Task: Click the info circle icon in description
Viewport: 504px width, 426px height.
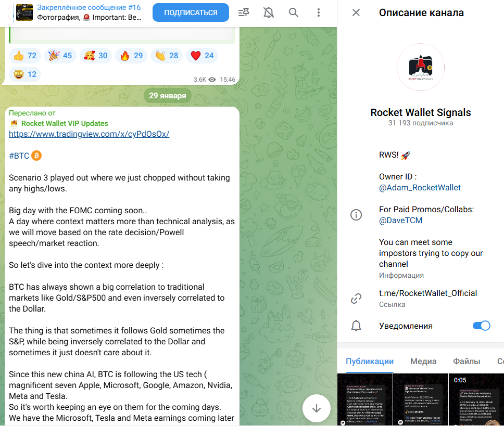Action: (356, 214)
